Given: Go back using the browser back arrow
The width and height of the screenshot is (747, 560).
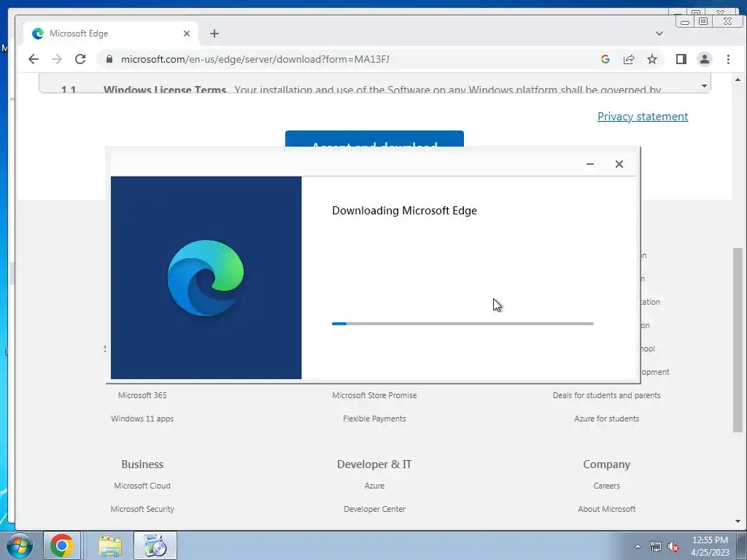Looking at the screenshot, I should [34, 59].
